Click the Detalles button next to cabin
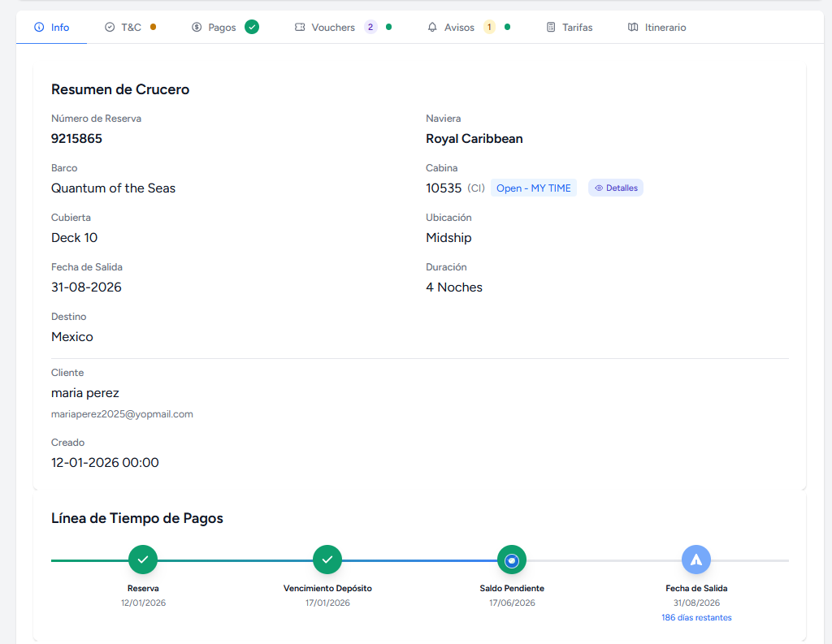 pos(616,188)
